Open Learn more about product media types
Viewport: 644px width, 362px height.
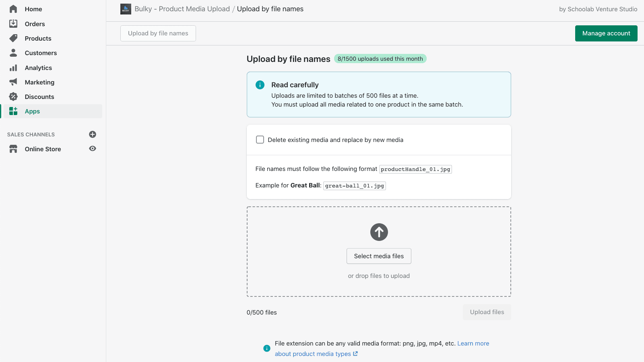click(x=473, y=343)
